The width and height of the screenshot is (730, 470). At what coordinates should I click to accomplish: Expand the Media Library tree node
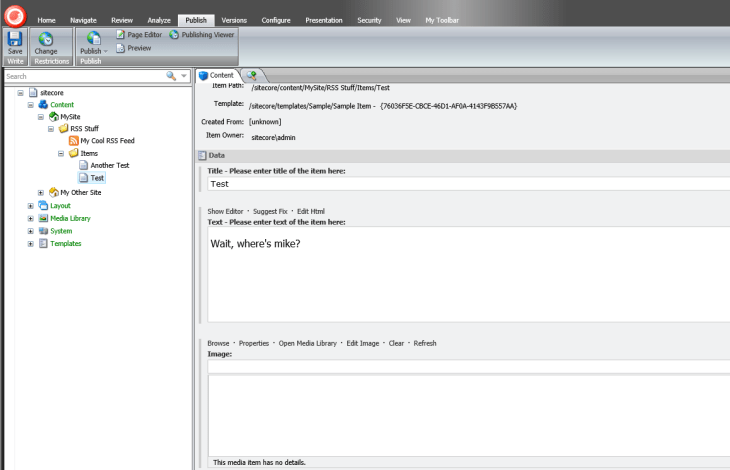click(30, 218)
